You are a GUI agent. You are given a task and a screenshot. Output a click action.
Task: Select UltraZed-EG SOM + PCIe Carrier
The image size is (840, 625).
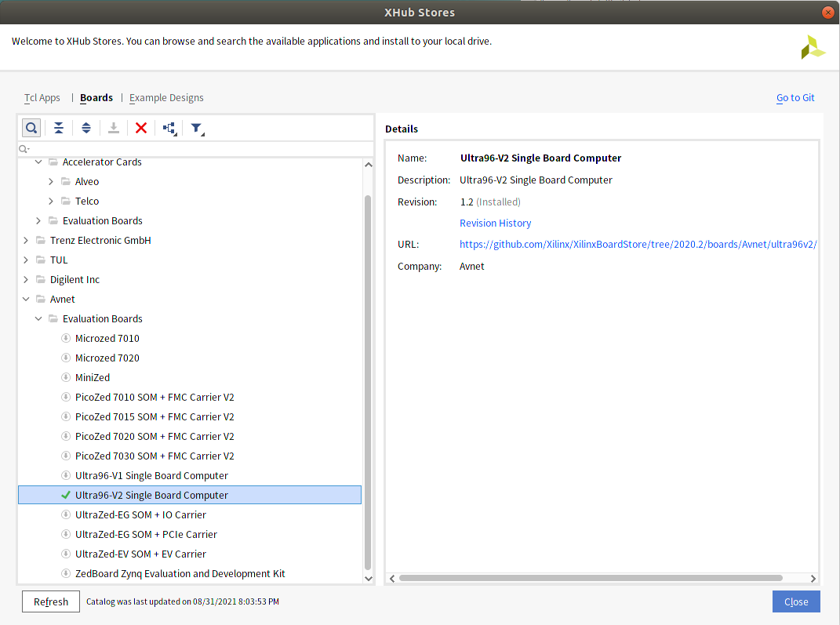coord(146,535)
